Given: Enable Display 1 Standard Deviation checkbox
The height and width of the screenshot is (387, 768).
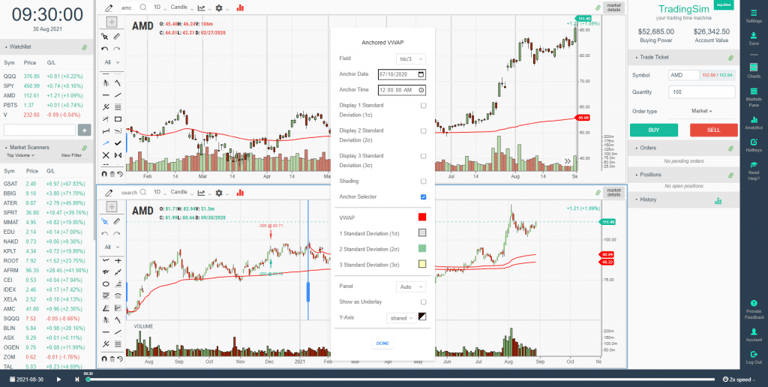Looking at the screenshot, I should (423, 105).
